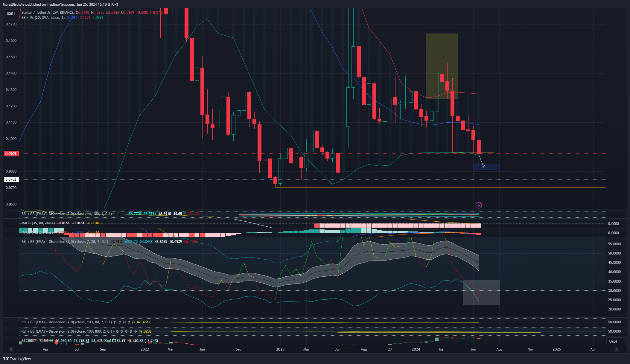Click the 2022 label on the time axis
Viewport: 630px width, 364px height.
tap(145, 349)
